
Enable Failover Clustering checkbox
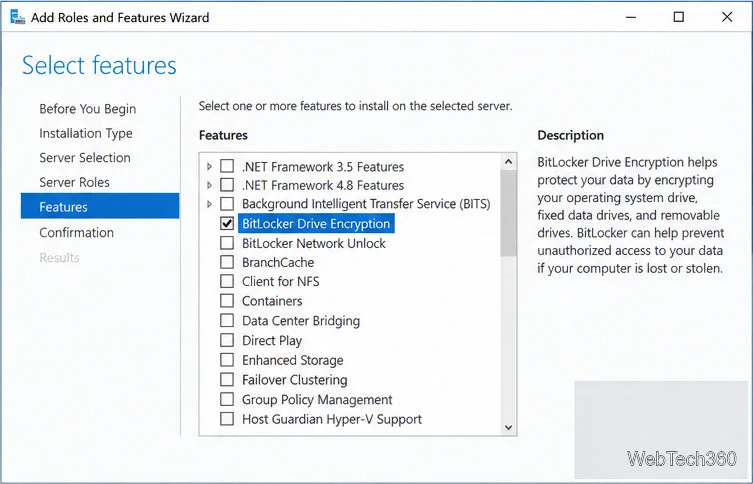[x=227, y=380]
